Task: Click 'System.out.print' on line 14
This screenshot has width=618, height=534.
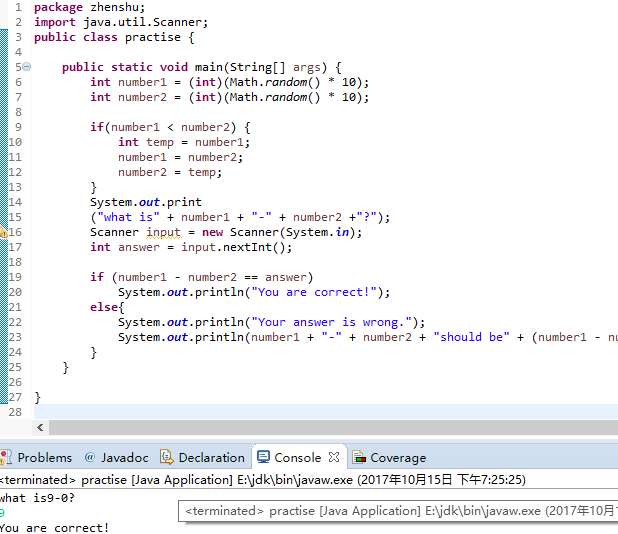Action: (146, 202)
